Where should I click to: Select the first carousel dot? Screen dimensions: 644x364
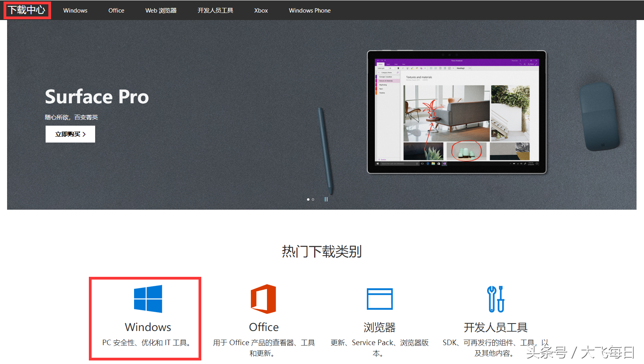(x=308, y=199)
